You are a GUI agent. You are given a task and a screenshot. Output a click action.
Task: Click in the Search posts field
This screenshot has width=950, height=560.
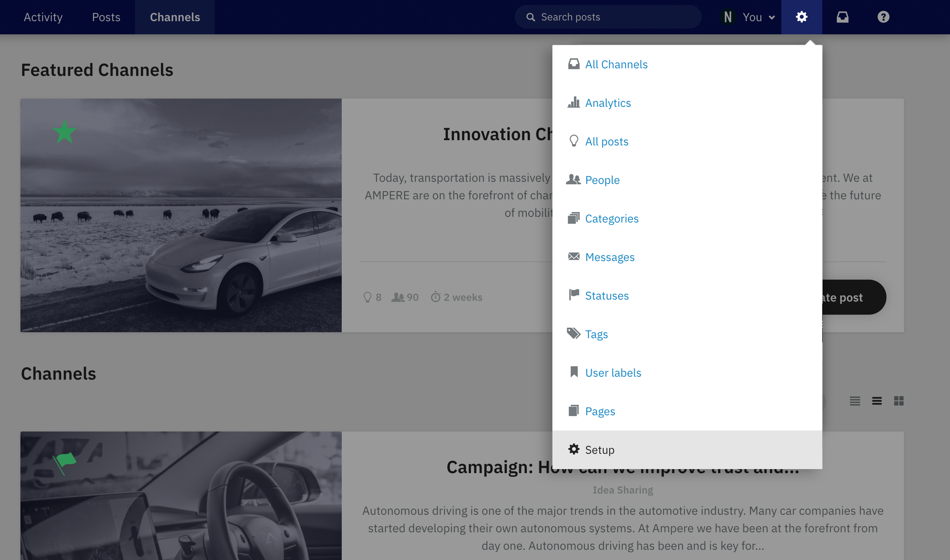click(x=608, y=17)
